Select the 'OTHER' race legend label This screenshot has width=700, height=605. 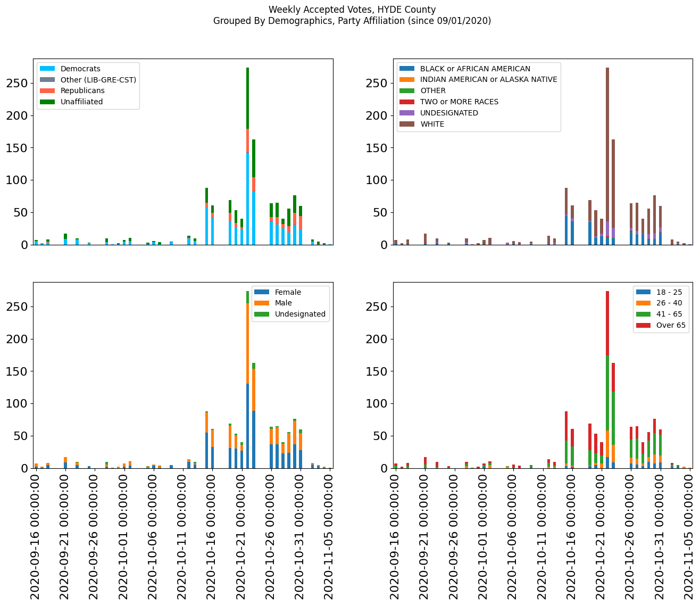(x=433, y=91)
